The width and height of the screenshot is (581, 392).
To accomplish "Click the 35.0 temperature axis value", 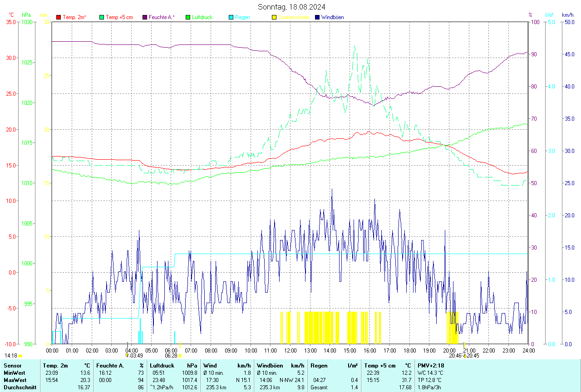I will (x=11, y=22).
